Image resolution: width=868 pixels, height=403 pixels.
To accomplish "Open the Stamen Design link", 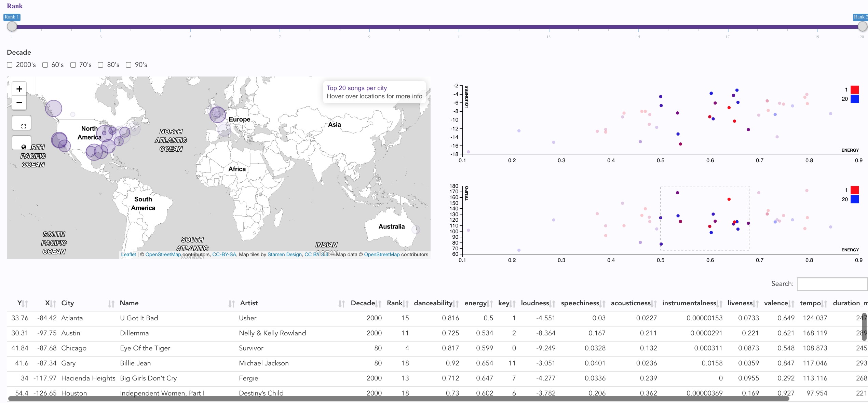I will [x=284, y=254].
